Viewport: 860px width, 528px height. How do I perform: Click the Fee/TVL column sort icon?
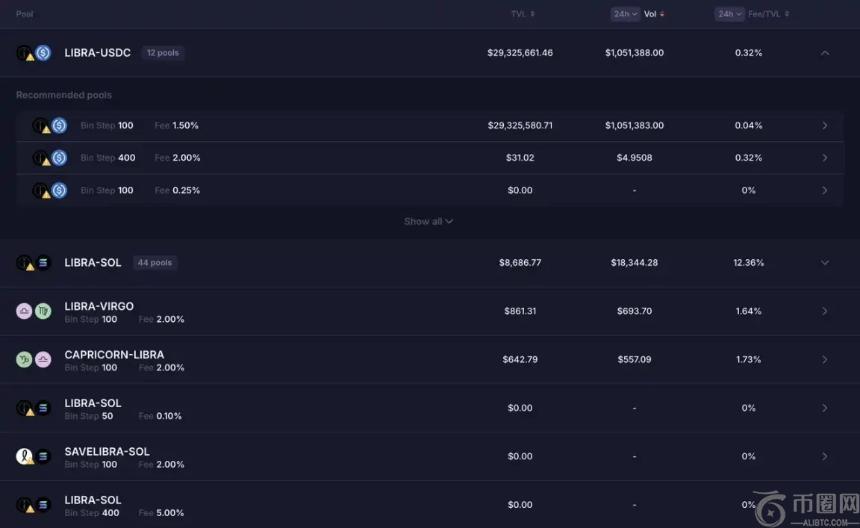787,14
